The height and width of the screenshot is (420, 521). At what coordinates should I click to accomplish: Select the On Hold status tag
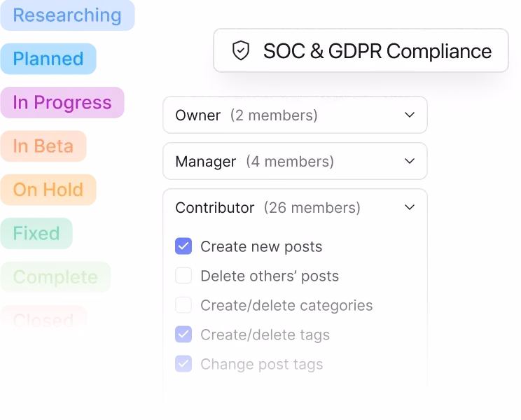pyautogui.click(x=48, y=190)
